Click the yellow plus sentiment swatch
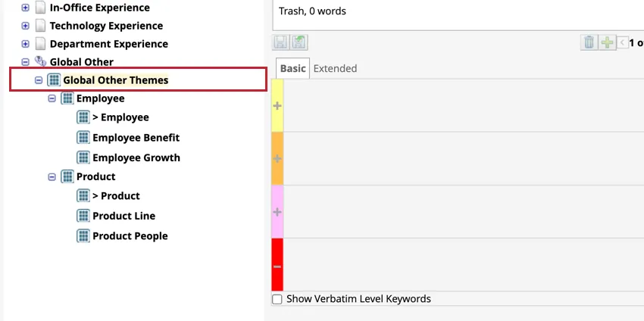Image resolution: width=644 pixels, height=321 pixels. point(277,106)
